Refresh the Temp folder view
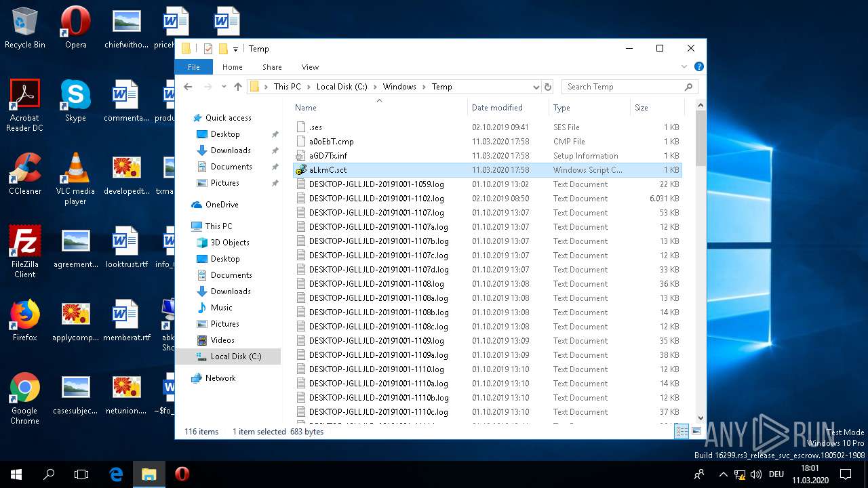868x488 pixels. pyautogui.click(x=548, y=87)
